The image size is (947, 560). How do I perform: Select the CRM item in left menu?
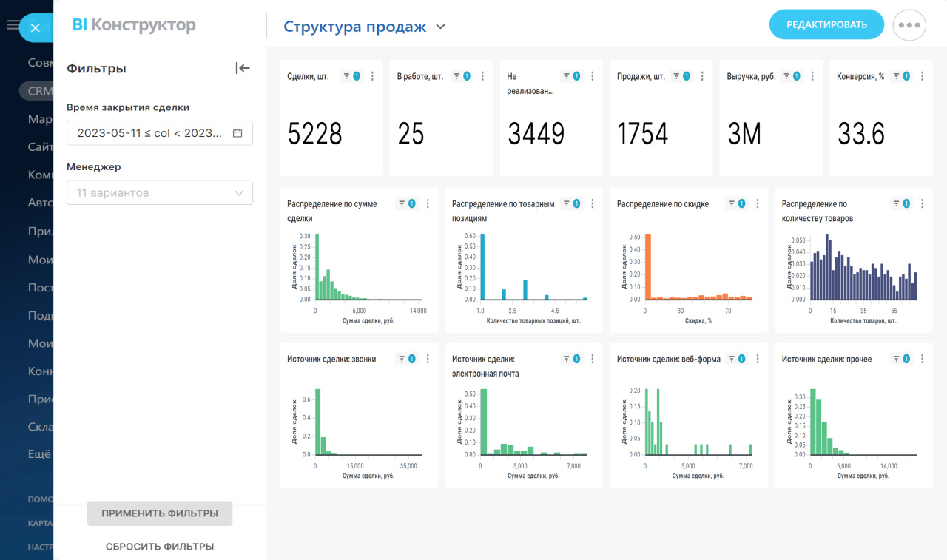(x=37, y=91)
